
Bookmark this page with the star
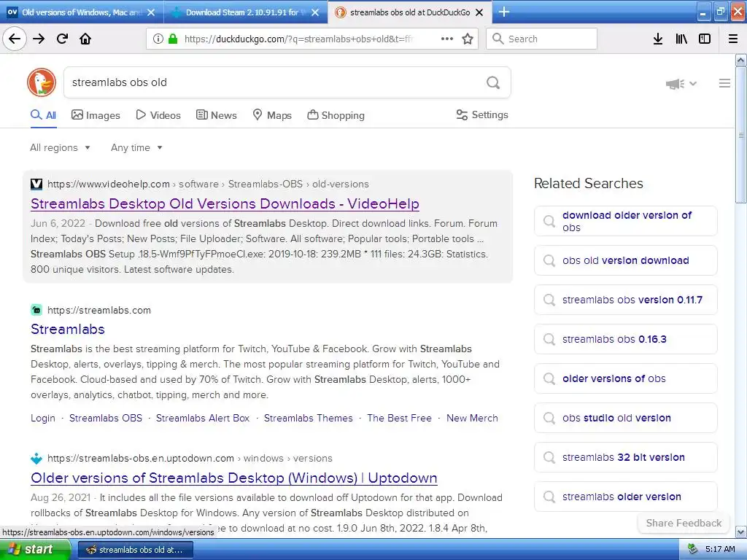[x=468, y=39]
